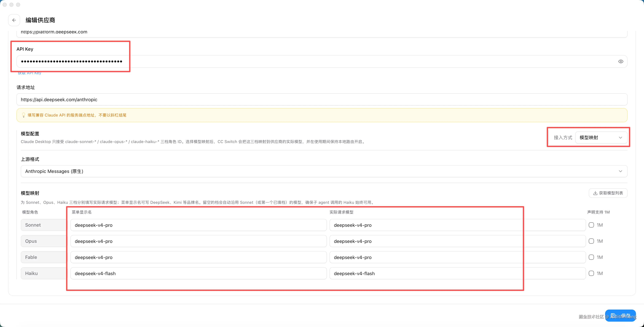The height and width of the screenshot is (327, 644).
Task: Click the 上游格式 label
Action: (x=30, y=159)
